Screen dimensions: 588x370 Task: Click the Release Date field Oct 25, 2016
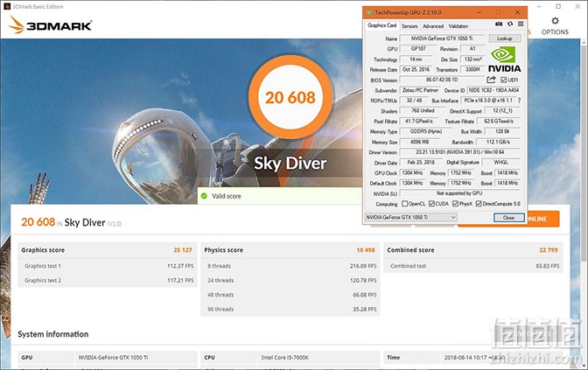pyautogui.click(x=416, y=70)
